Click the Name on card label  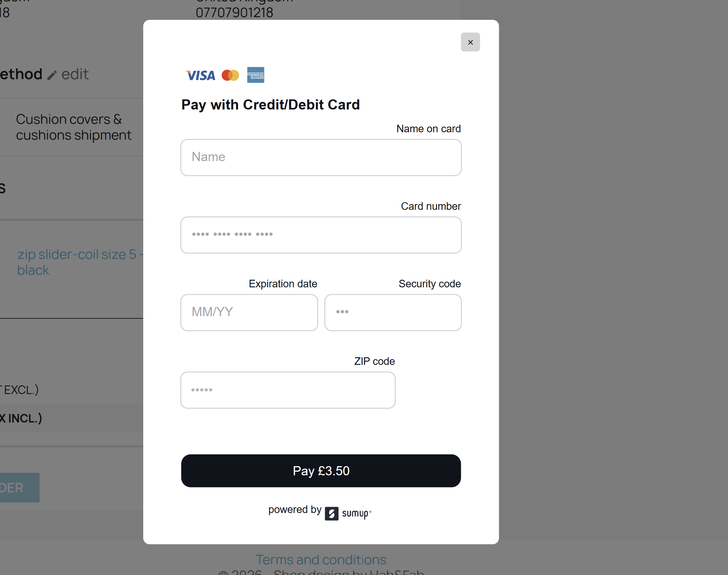click(428, 128)
